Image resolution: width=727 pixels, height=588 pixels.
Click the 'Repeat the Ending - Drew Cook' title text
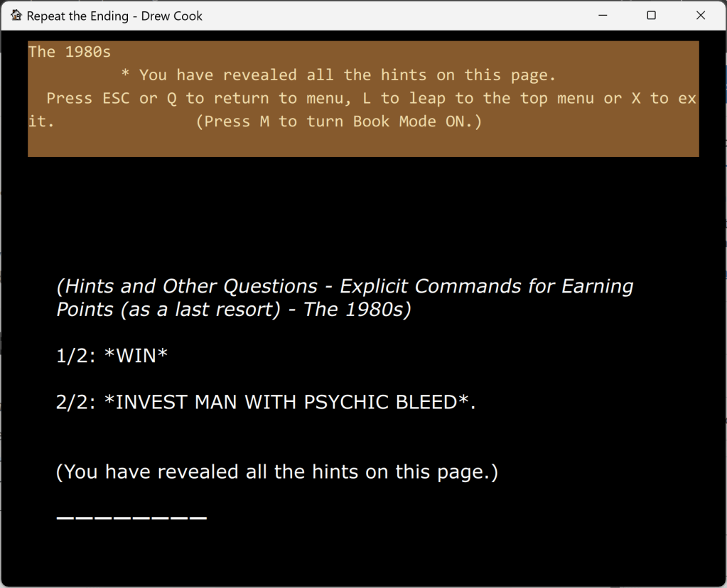click(x=116, y=15)
